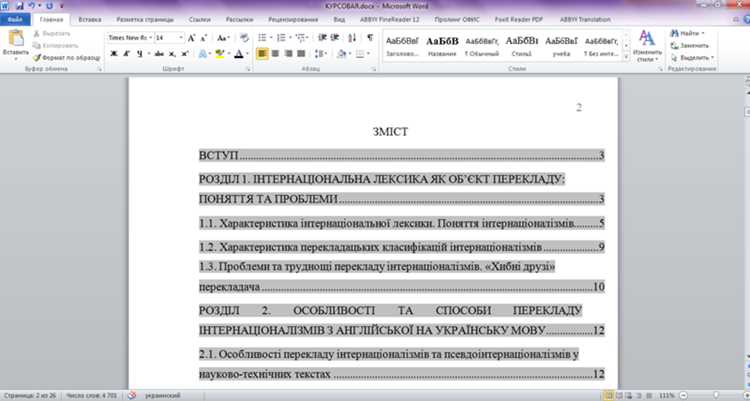Click the Save icon in quick access toolbar

tap(20, 6)
